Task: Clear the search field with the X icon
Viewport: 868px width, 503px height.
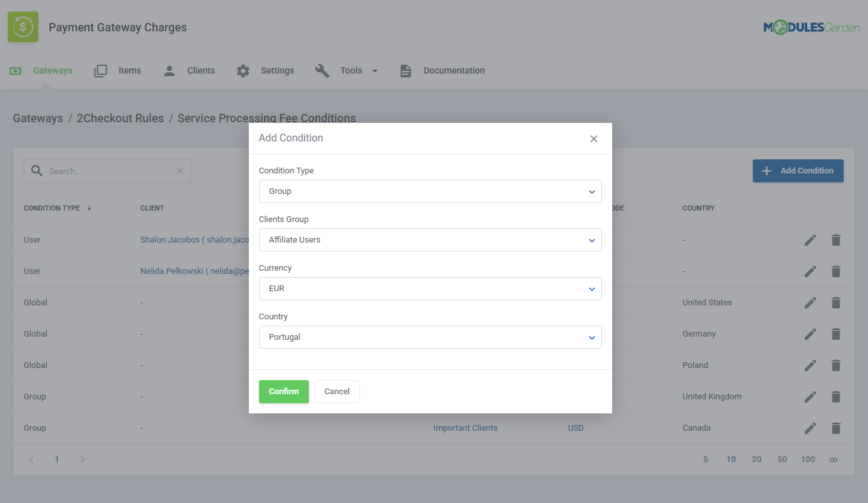Action: click(179, 170)
